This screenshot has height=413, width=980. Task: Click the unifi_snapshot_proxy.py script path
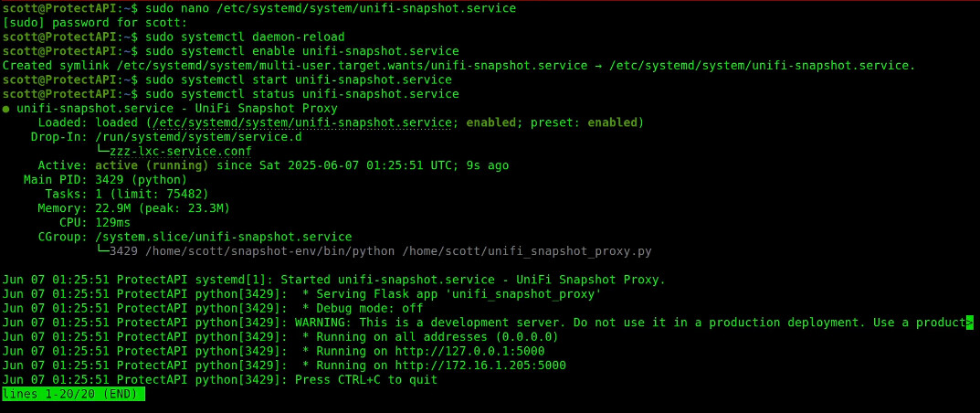pos(527,251)
